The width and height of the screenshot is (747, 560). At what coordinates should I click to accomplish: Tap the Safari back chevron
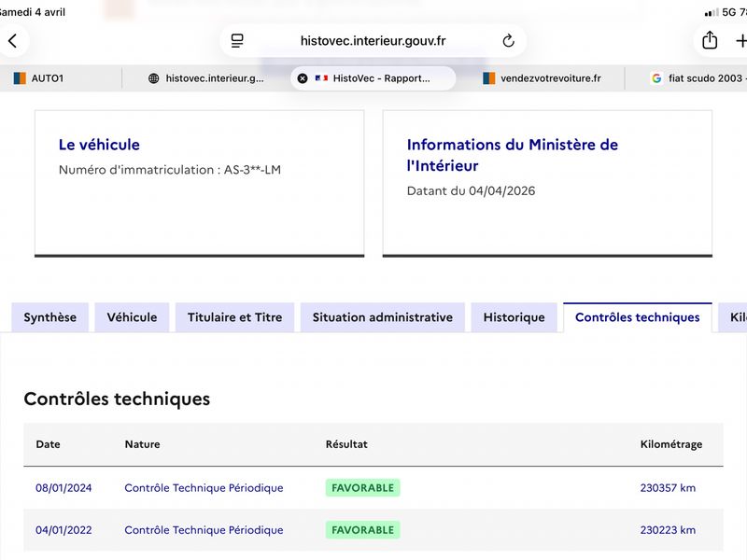12,41
